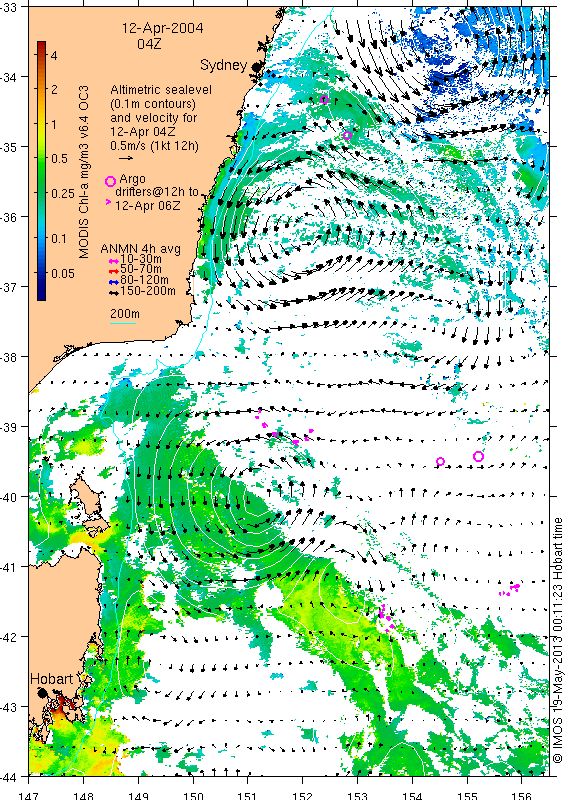Click the color bar value 0.05

[x=63, y=273]
